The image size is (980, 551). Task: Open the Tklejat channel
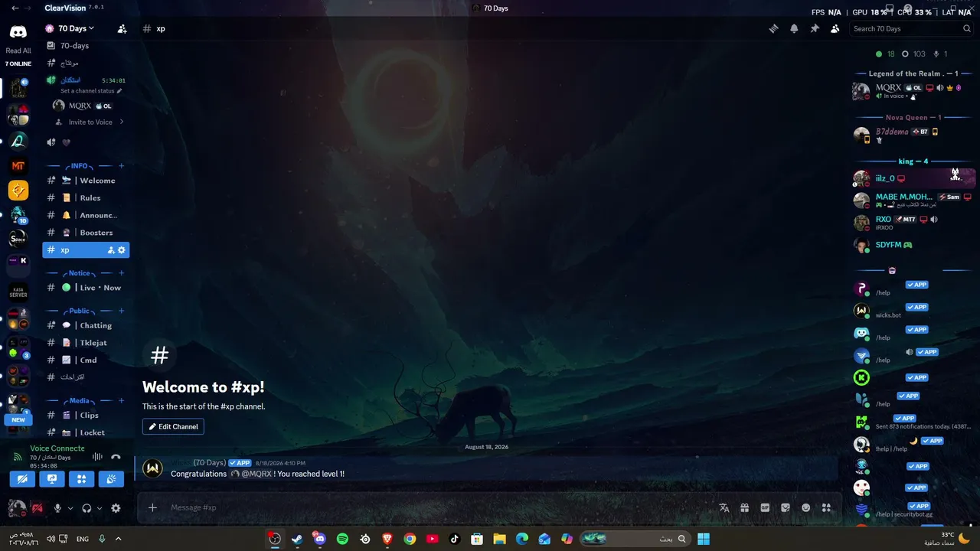pos(86,343)
